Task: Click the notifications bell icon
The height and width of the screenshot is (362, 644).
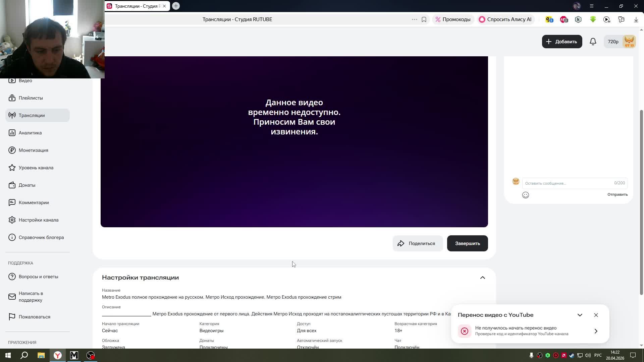Action: point(593,42)
